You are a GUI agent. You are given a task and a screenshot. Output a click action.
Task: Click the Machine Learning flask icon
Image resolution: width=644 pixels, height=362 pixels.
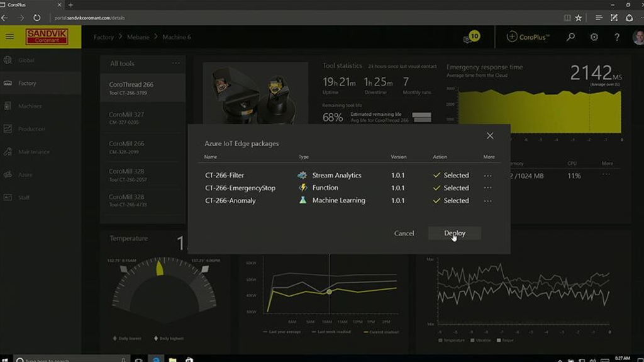[x=303, y=200]
